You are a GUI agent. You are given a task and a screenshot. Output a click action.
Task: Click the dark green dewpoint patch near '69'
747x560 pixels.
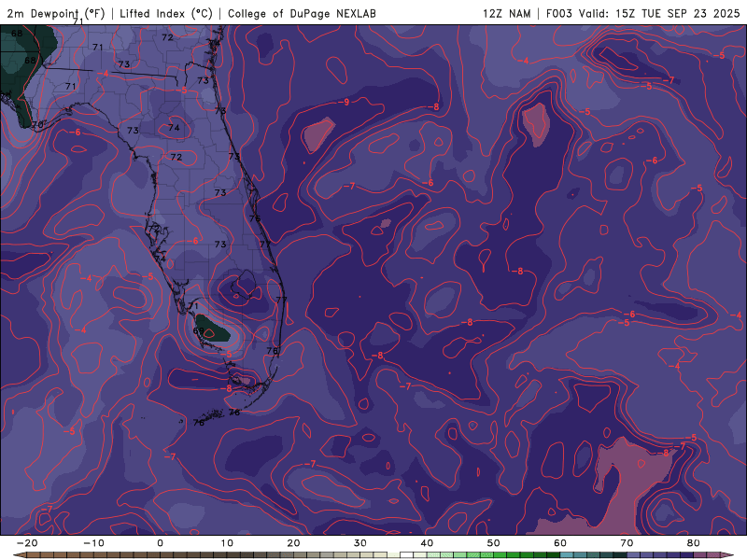point(213,329)
